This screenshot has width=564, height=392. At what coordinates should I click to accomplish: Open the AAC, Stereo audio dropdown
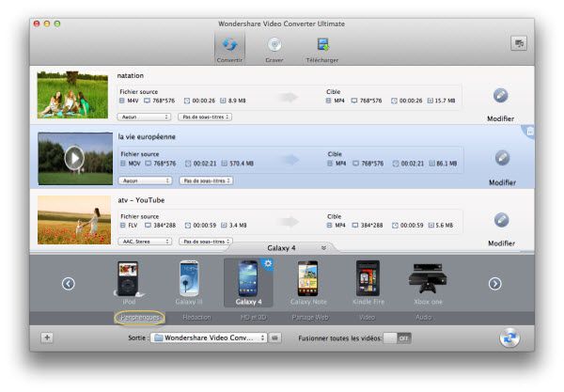(144, 241)
